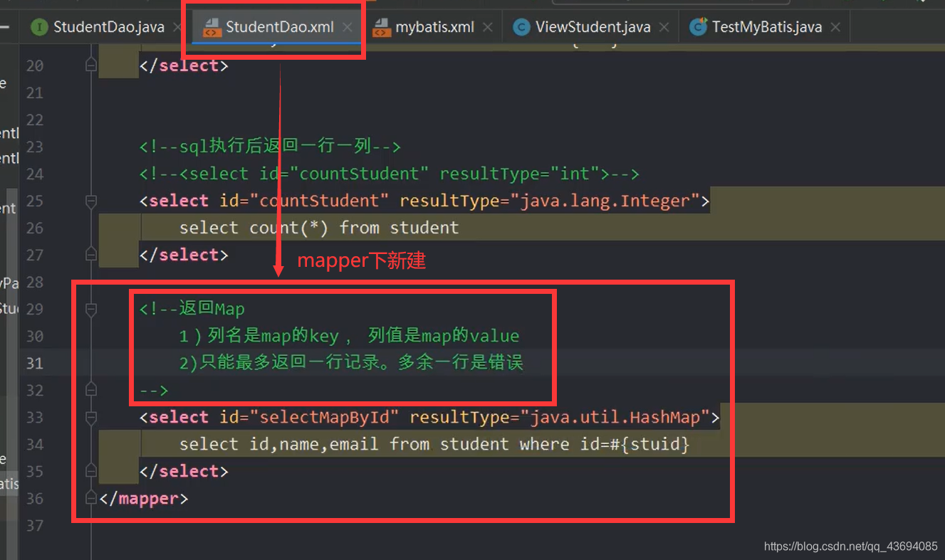945x560 pixels.
Task: Close the ViewStudent.java tab
Action: tap(664, 27)
